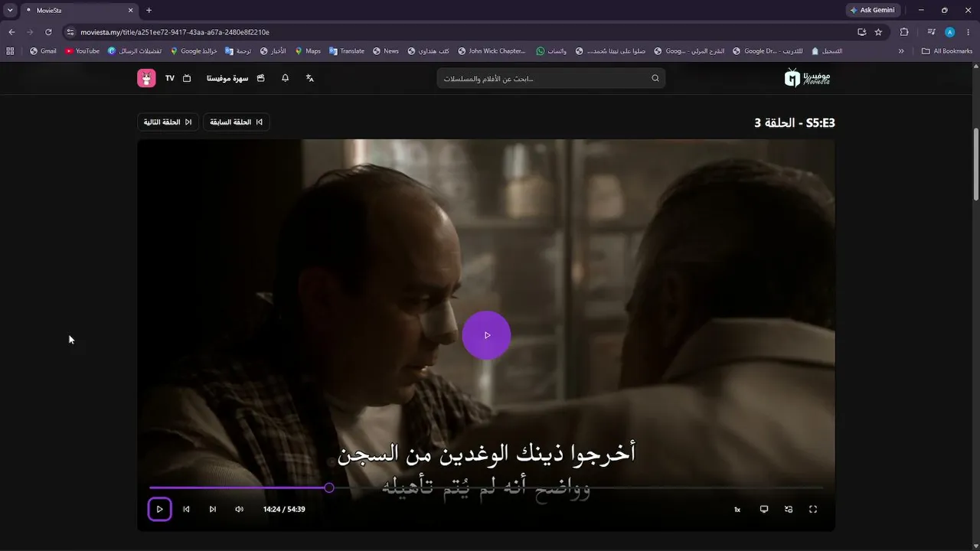Go to the previous episode (الحلقة السابقة)
The height and width of the screenshot is (551, 980).
pos(236,122)
